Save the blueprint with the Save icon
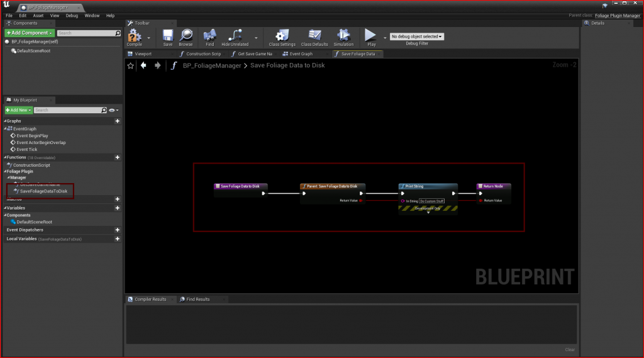Screen dimensions: 644x358 (x=168, y=36)
